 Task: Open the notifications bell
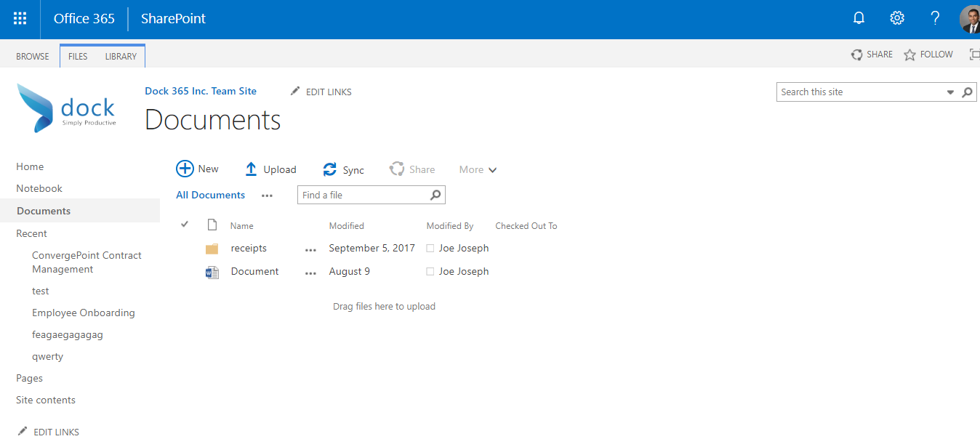[859, 19]
